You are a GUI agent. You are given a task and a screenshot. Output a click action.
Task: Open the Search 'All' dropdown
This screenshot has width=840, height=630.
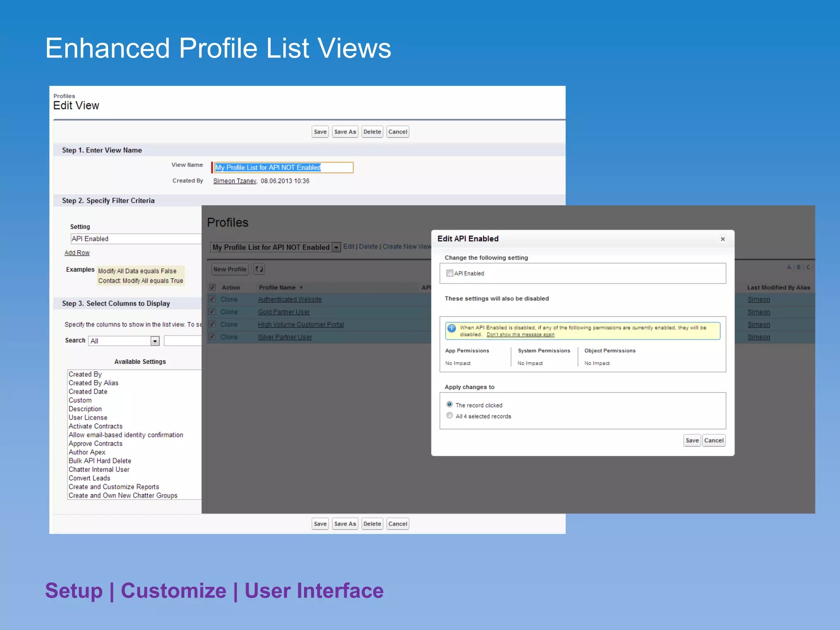[x=155, y=341]
